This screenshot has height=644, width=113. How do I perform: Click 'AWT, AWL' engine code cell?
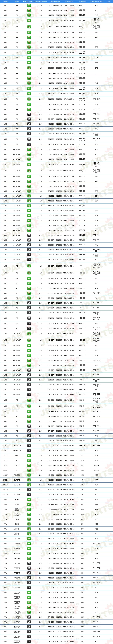(x=96, y=544)
